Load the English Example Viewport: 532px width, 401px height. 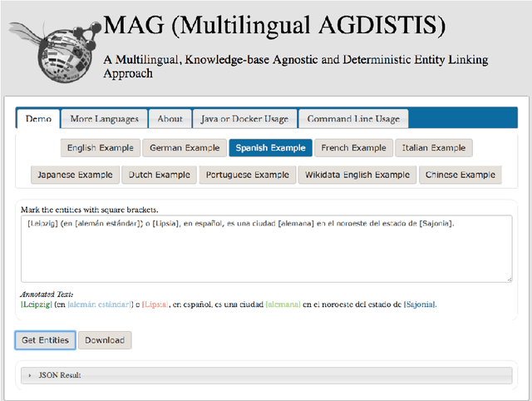pos(99,148)
